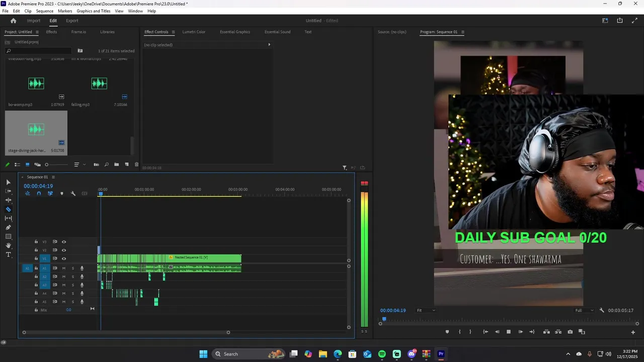This screenshot has width=644, height=362.
Task: Expand Effect Controls timeline view arrow
Action: pyautogui.click(x=269, y=45)
